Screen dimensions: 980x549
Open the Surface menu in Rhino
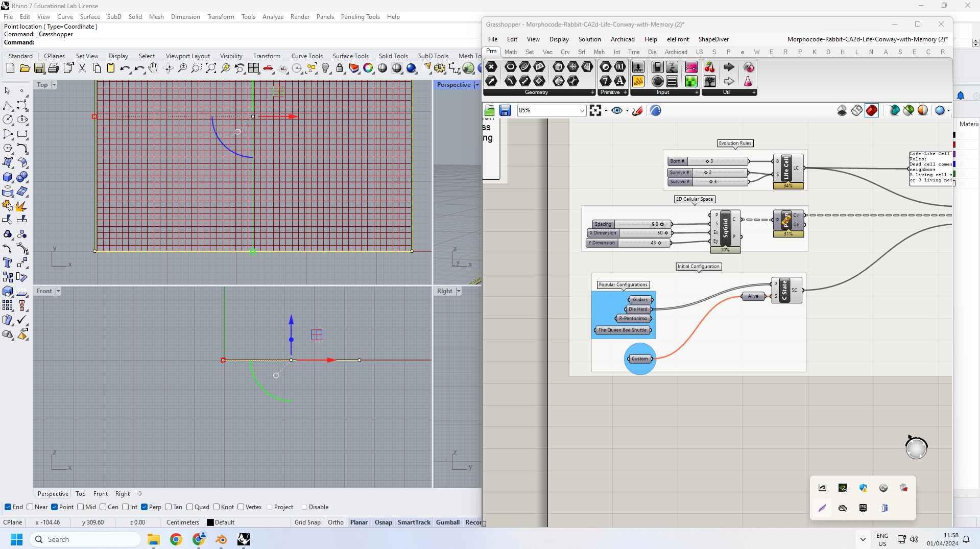pos(90,17)
